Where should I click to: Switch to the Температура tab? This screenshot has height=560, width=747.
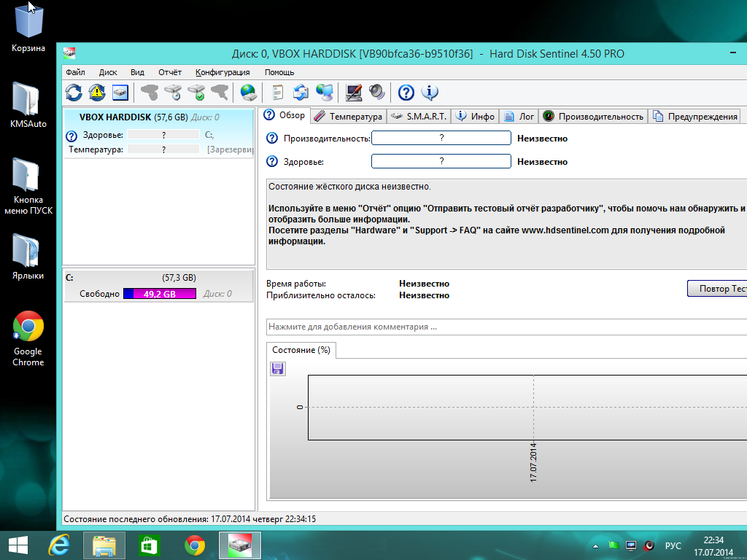coord(348,116)
